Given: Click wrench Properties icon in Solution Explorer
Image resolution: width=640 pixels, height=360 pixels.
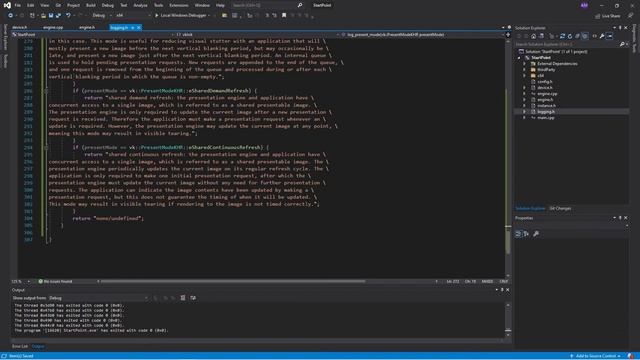Looking at the screenshot, I should pos(602,36).
